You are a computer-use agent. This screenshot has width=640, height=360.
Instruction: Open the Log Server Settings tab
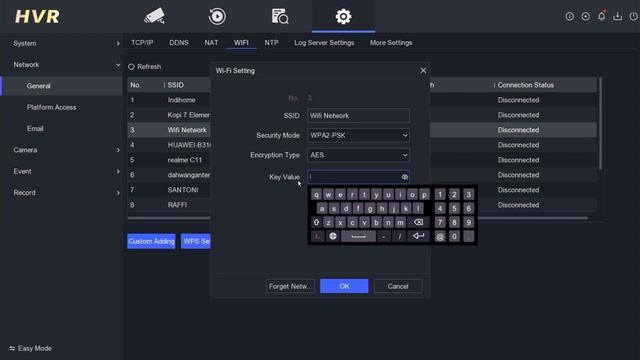324,42
